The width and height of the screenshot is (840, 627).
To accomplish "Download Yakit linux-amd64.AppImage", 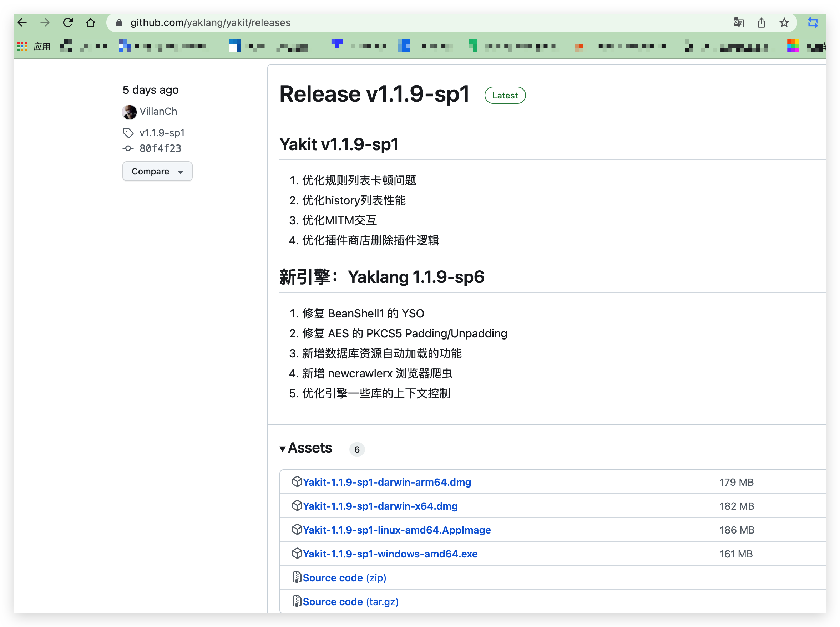I will (x=396, y=530).
